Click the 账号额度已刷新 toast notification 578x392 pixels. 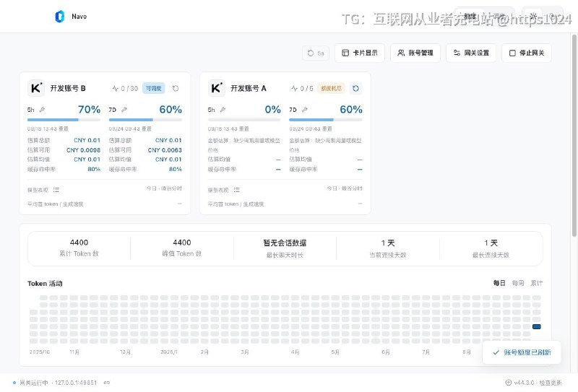tap(522, 352)
